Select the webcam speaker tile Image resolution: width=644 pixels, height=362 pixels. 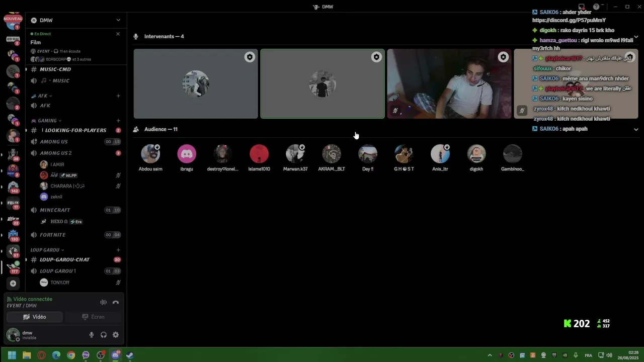pos(449,84)
